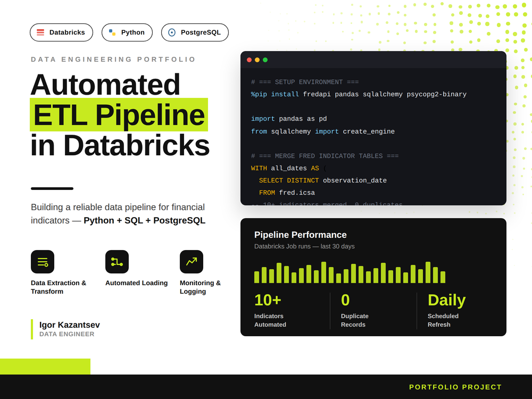The width and height of the screenshot is (532, 399).
Task: Click the 'FROM fred.icsa' code line
Action: tap(287, 193)
